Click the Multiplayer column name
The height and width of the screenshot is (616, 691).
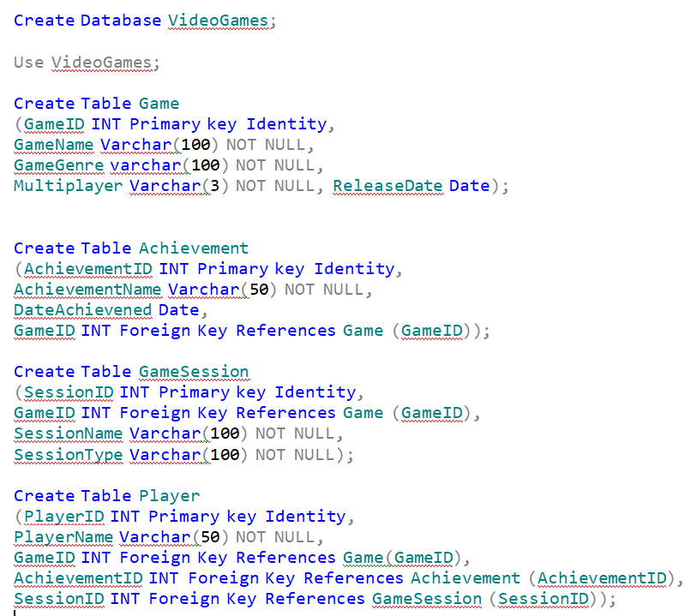tap(68, 186)
